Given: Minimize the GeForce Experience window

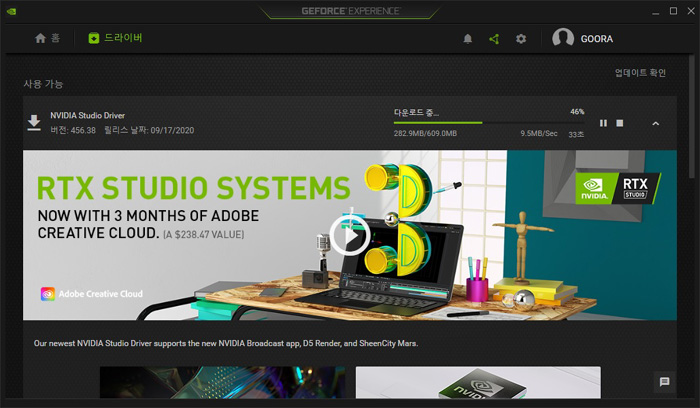Looking at the screenshot, I should [655, 12].
